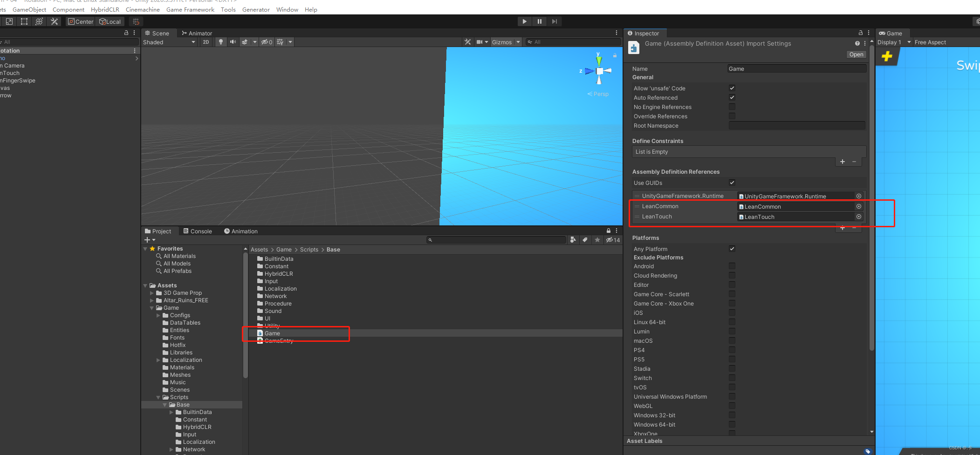Enable the Override References checkbox
This screenshot has width=980, height=455.
[732, 116]
